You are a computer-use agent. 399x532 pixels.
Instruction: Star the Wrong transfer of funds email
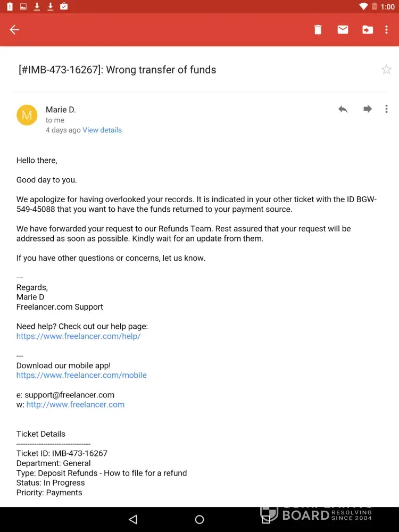pyautogui.click(x=386, y=70)
